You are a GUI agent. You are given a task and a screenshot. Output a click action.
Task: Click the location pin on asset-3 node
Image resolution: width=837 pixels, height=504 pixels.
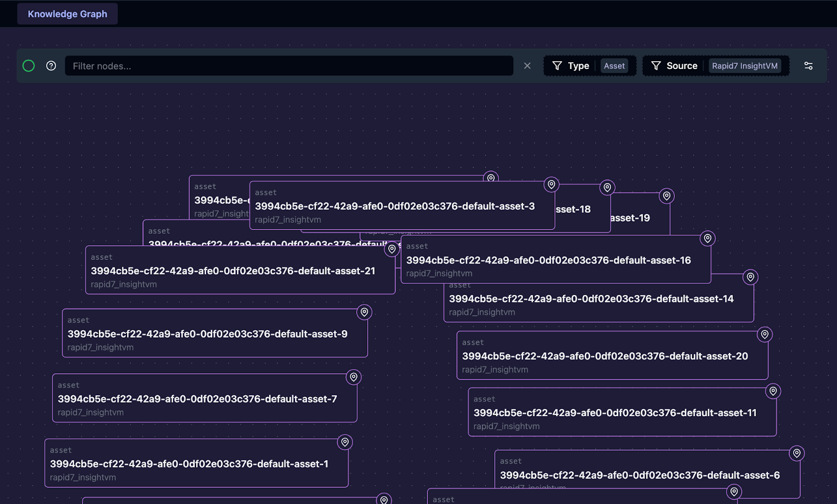pyautogui.click(x=552, y=184)
